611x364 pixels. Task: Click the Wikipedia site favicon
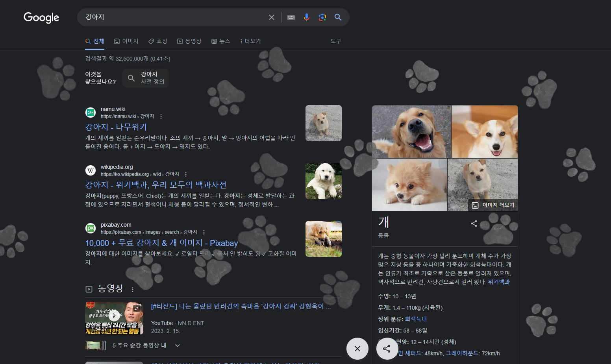point(91,170)
